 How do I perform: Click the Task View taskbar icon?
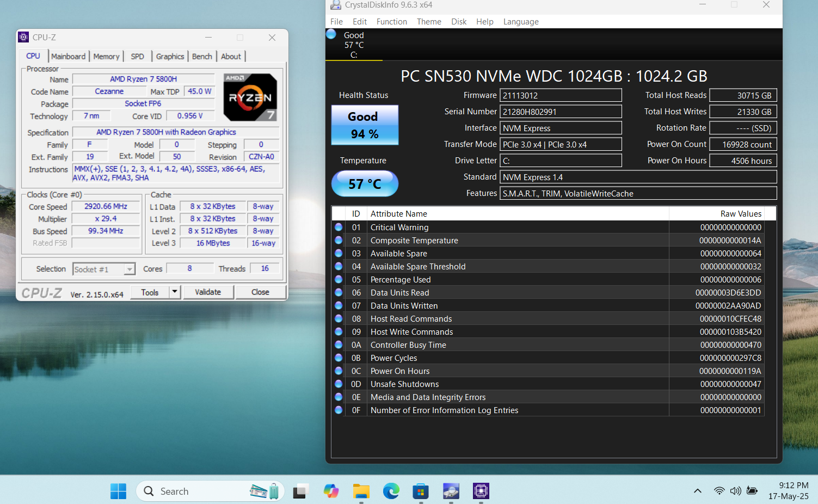click(300, 491)
